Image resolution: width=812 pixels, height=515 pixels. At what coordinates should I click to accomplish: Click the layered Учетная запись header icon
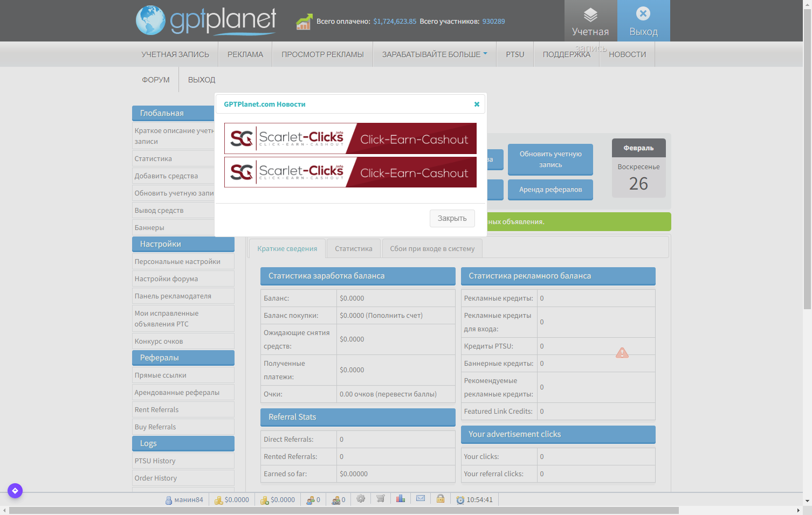pyautogui.click(x=590, y=15)
